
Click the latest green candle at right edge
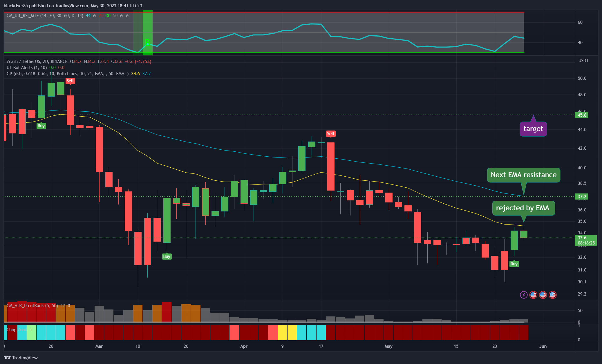[524, 234]
